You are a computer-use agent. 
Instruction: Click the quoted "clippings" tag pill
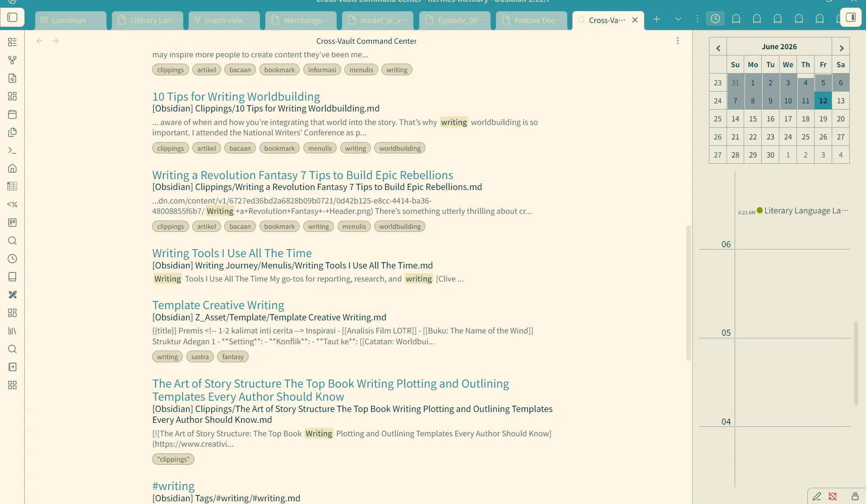(x=173, y=459)
